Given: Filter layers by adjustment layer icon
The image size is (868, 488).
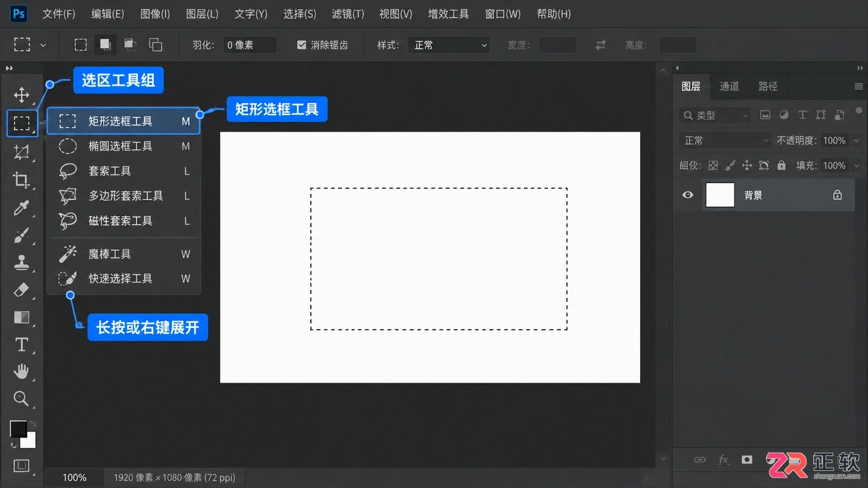Looking at the screenshot, I should 784,114.
